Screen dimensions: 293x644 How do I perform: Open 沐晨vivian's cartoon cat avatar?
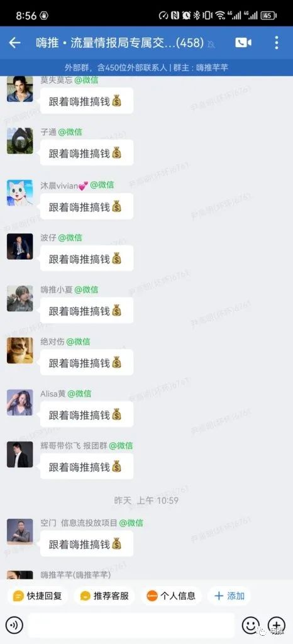point(19,192)
